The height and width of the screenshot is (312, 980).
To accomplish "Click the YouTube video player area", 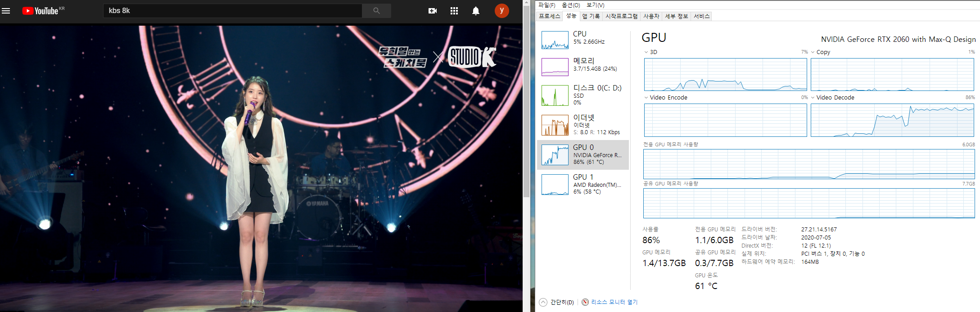I will (x=261, y=168).
